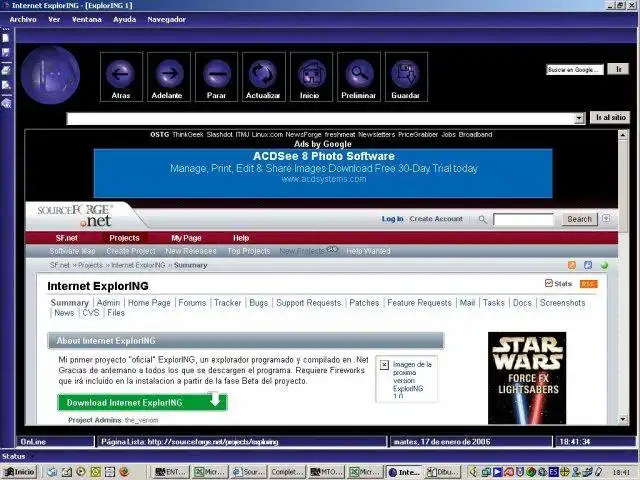640x480 pixels.
Task: Click the orange icon beside the breadcrumb bar
Action: 572,265
